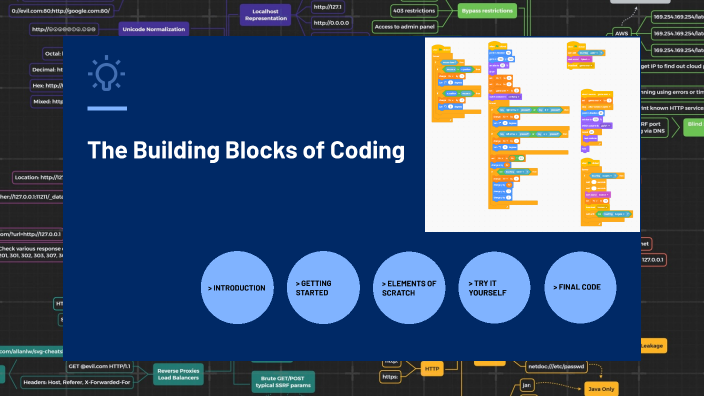The width and height of the screenshot is (704, 396).
Task: Click the evil.com:80 google.com:80 node
Action: click(x=61, y=11)
